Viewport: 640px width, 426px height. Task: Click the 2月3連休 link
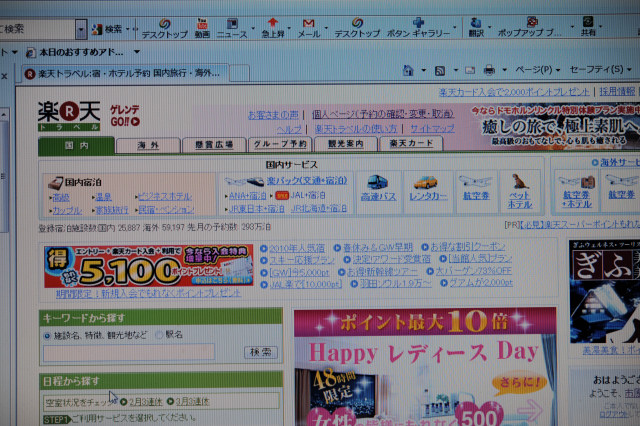146,402
